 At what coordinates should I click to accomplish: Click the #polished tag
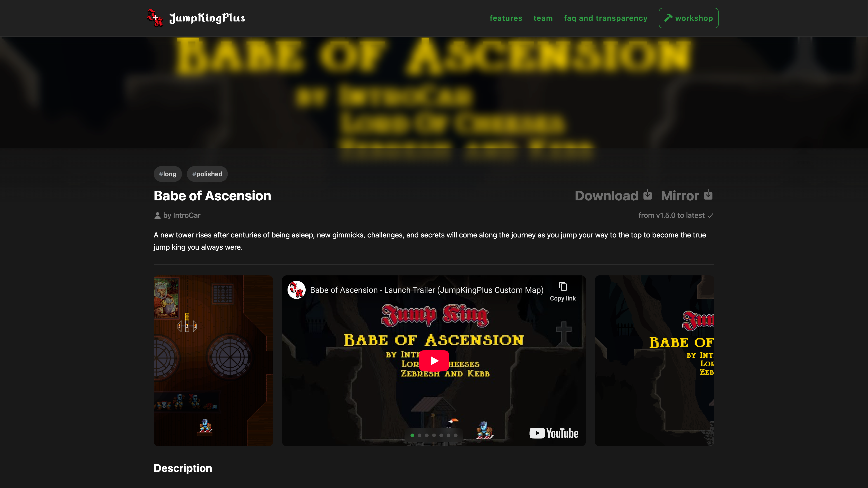[x=207, y=174]
